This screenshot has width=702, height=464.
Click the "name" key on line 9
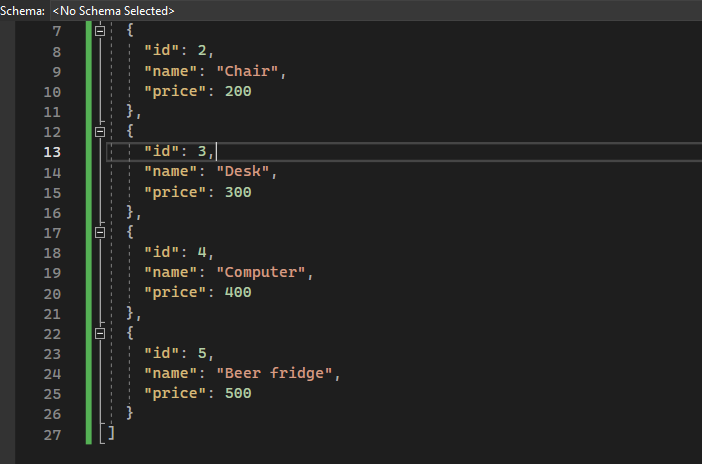(171, 71)
